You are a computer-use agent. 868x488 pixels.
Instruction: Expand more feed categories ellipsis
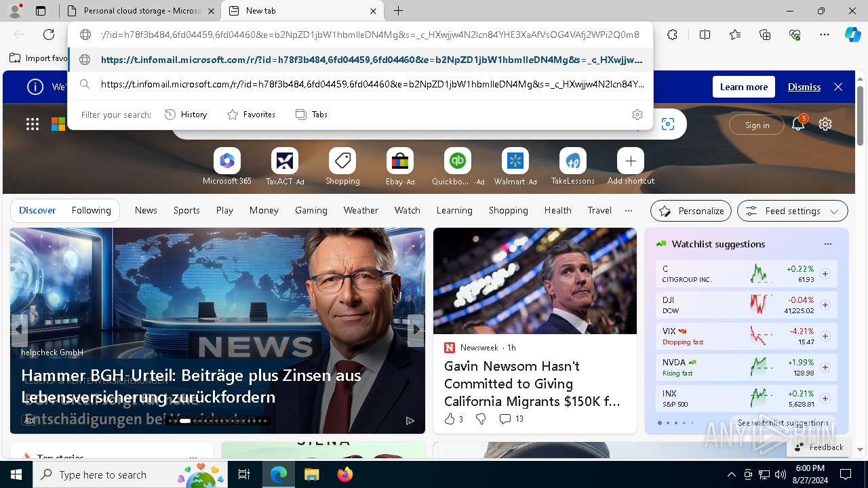pyautogui.click(x=628, y=211)
